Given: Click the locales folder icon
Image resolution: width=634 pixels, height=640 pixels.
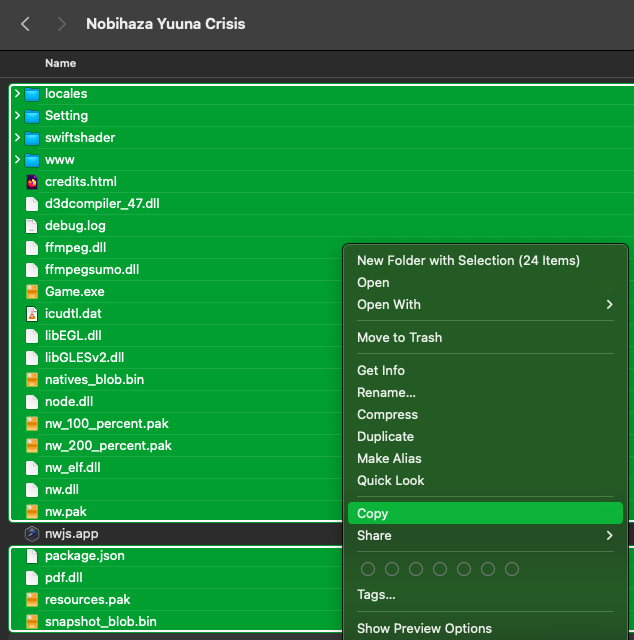Looking at the screenshot, I should (32, 94).
